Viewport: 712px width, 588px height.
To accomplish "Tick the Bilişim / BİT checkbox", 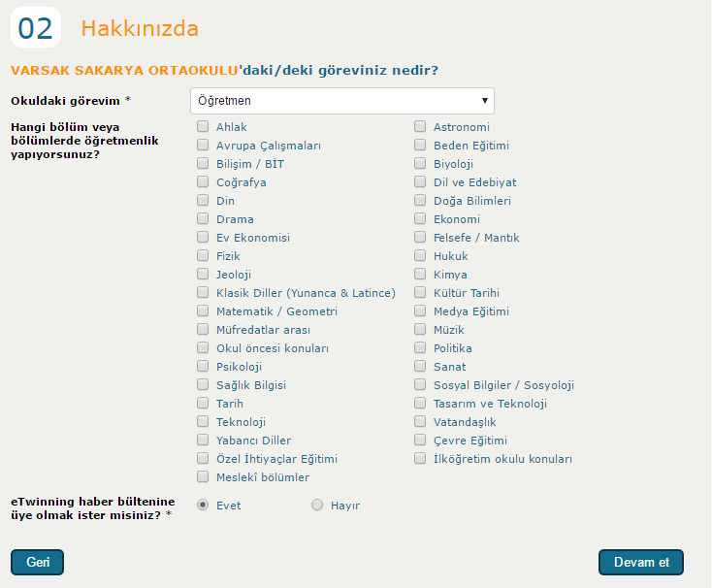I will click(203, 164).
